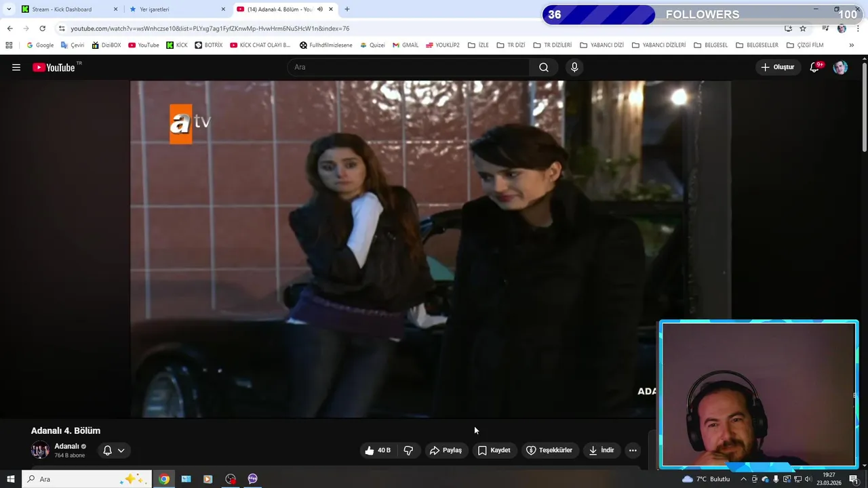Open the Windows notification center icon
Viewport: 868px width, 488px height.
854,479
